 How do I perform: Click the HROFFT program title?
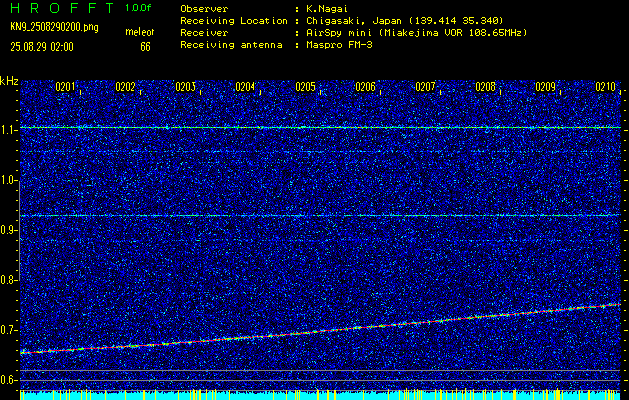(62, 8)
